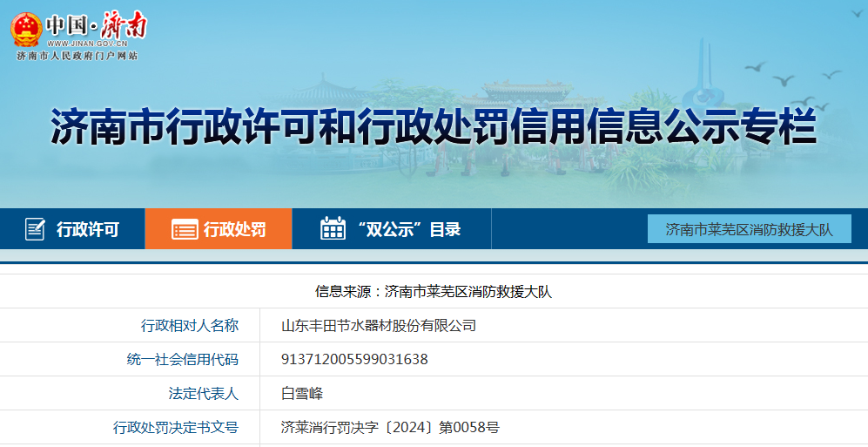Click the national emblem logo
This screenshot has height=447, width=868.
(x=25, y=28)
